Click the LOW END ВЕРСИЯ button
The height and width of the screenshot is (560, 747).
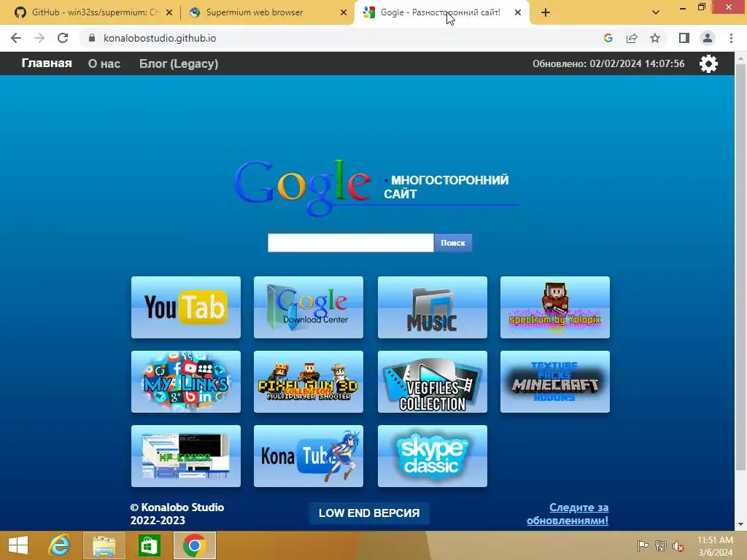point(369,513)
